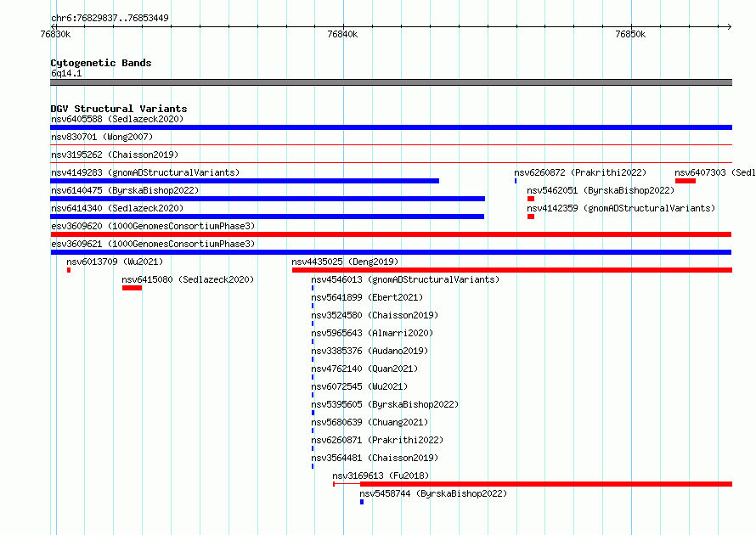Click esv3609620 (1000GenomesConsortiumPhase3) label
The width and height of the screenshot is (756, 535).
pyautogui.click(x=153, y=226)
